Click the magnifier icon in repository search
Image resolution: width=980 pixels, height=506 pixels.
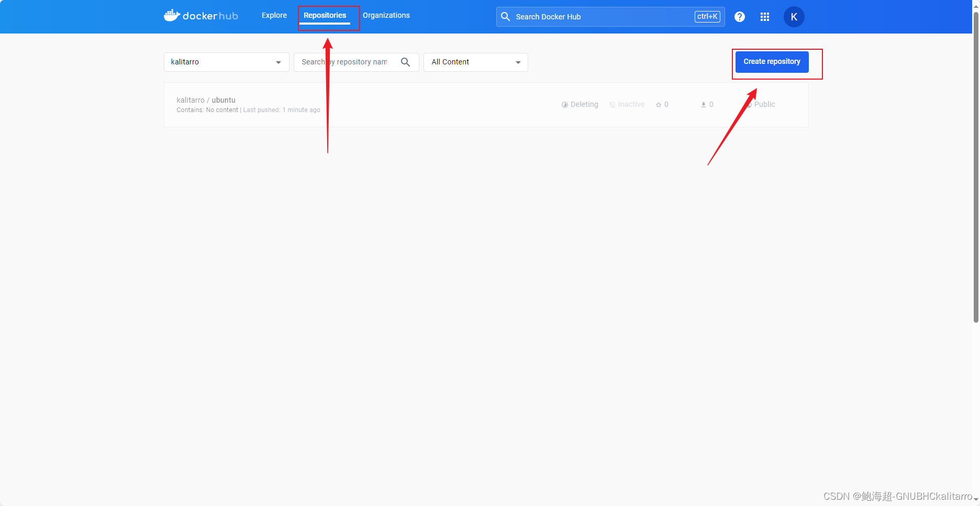click(405, 62)
